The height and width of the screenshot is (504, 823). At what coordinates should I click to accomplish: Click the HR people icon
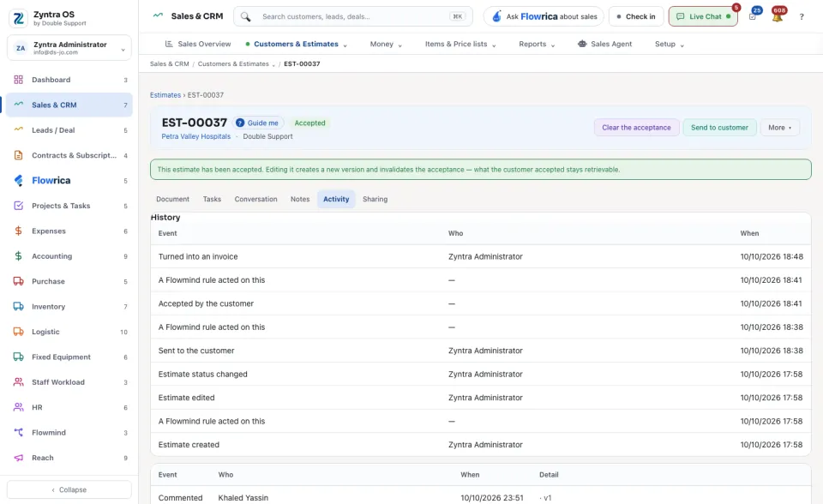18,407
